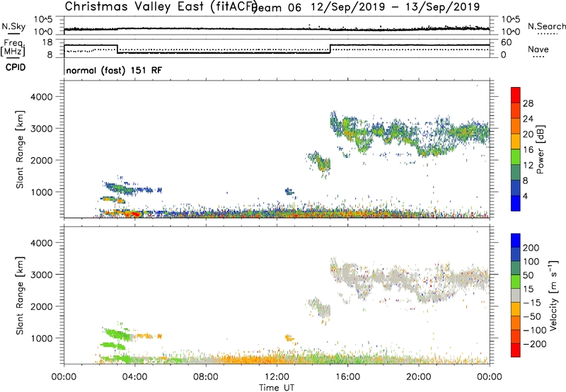This screenshot has width=566, height=392.
Task: Click the '08:00' time tick label
Action: (206, 377)
